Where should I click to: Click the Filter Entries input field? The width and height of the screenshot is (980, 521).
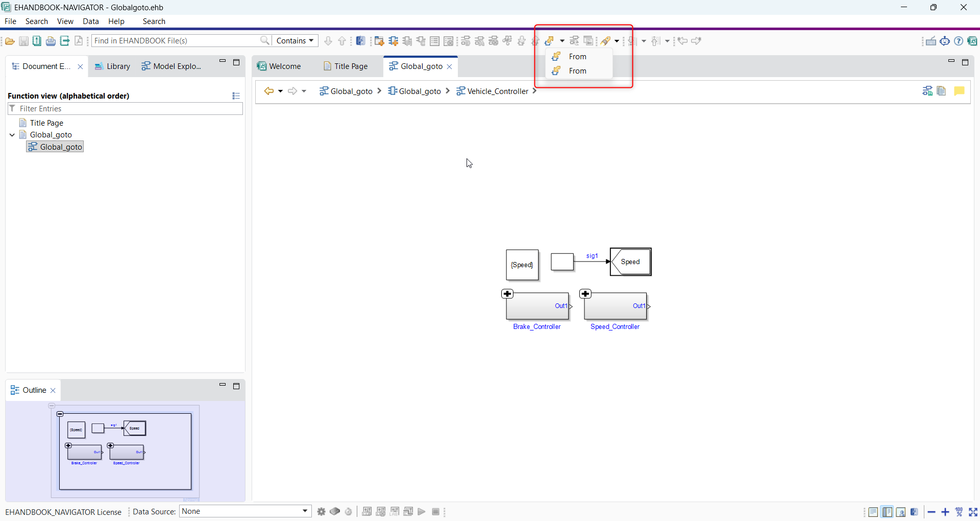(125, 109)
